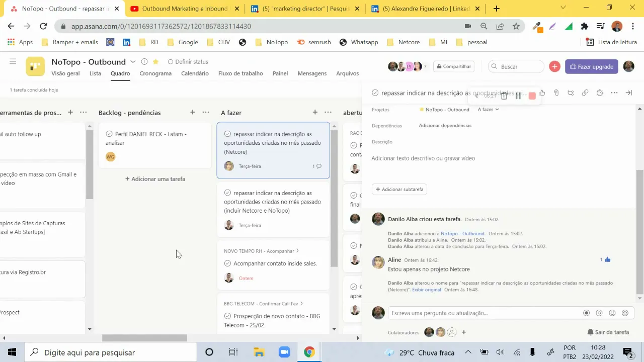Viewport: 644px width, 362px height.
Task: Complete Prospecção de novo contato BBG task
Action: tap(227, 316)
